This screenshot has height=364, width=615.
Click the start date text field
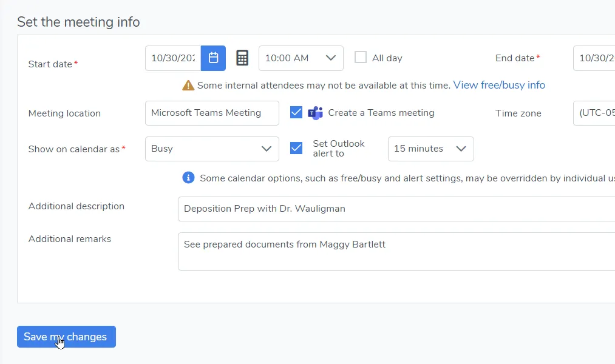click(x=173, y=58)
